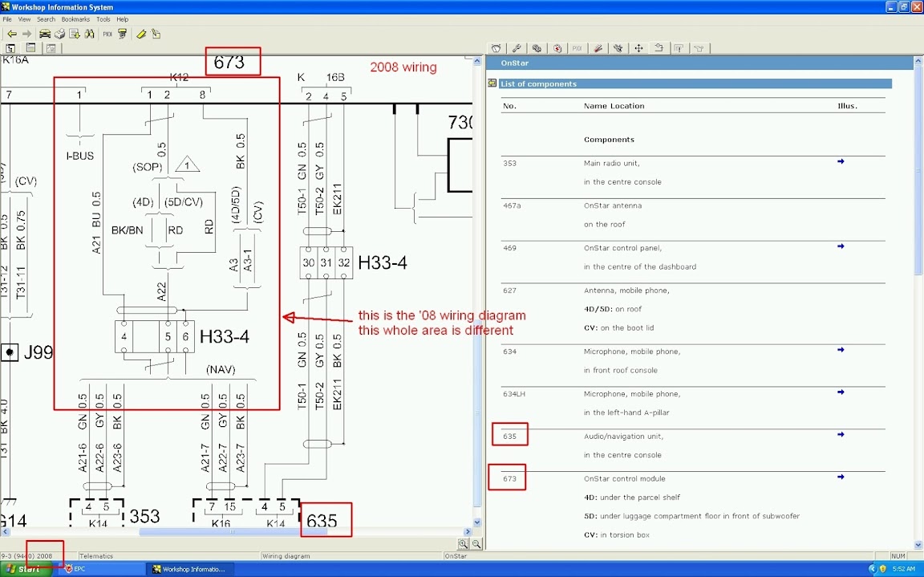Screen dimensions: 924x577
Task: Switch to the document list view icon
Action: pyautogui.click(x=30, y=48)
